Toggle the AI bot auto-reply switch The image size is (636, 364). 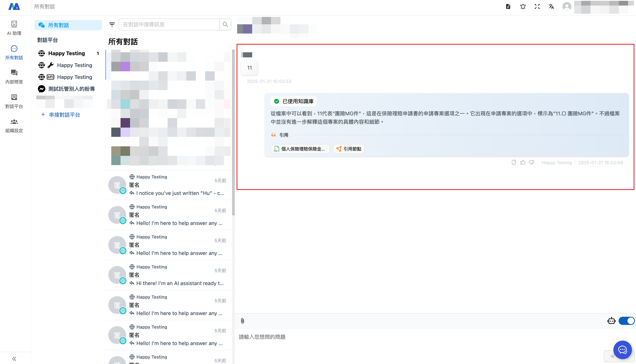(x=626, y=321)
